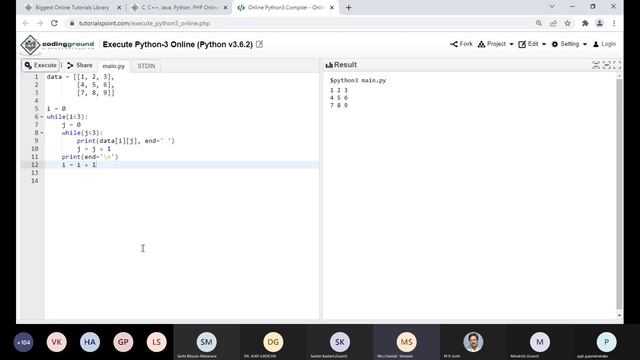Click the middle result panel layout icon
This screenshot has width=640, height=360.
click(607, 65)
